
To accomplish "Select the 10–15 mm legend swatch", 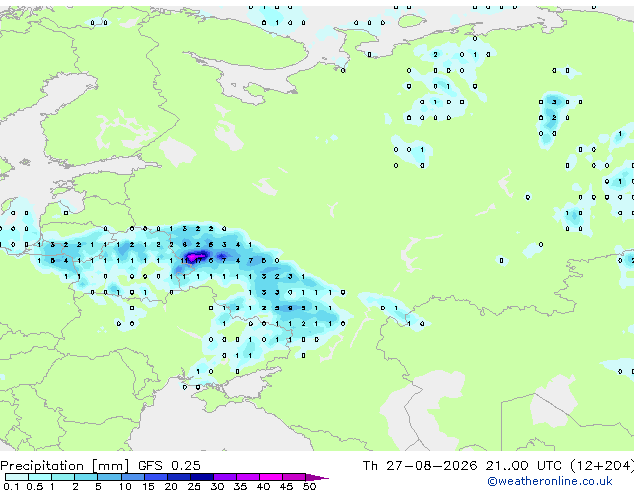I will click(133, 477).
